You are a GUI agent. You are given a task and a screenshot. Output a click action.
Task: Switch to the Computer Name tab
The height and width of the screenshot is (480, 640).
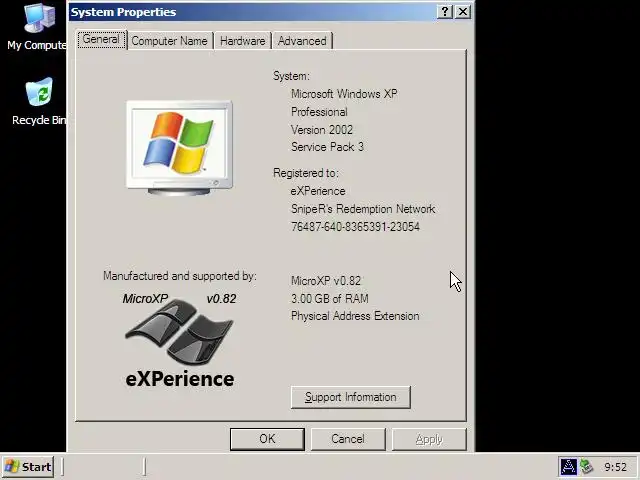click(x=169, y=41)
